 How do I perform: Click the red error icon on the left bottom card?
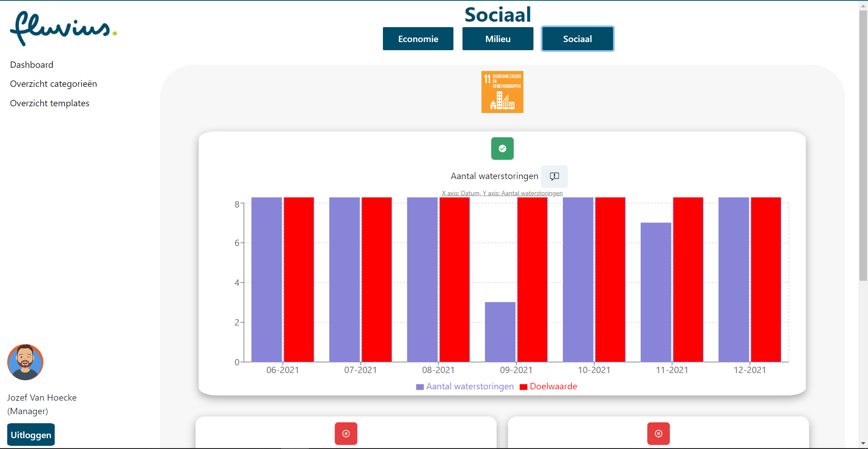point(345,433)
